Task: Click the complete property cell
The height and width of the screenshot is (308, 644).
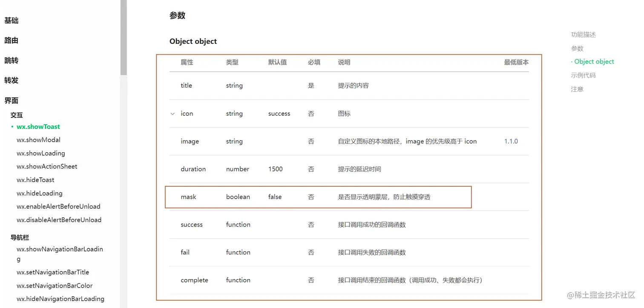Action: click(194, 280)
